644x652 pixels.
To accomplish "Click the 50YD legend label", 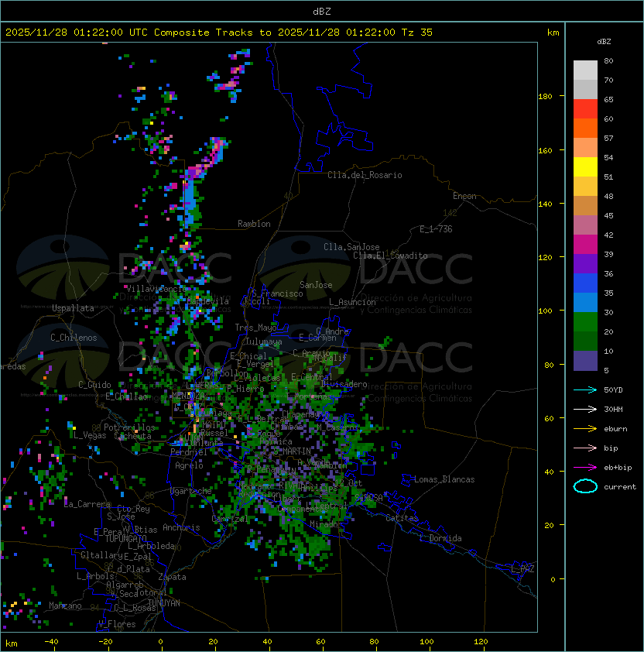I will pyautogui.click(x=613, y=389).
